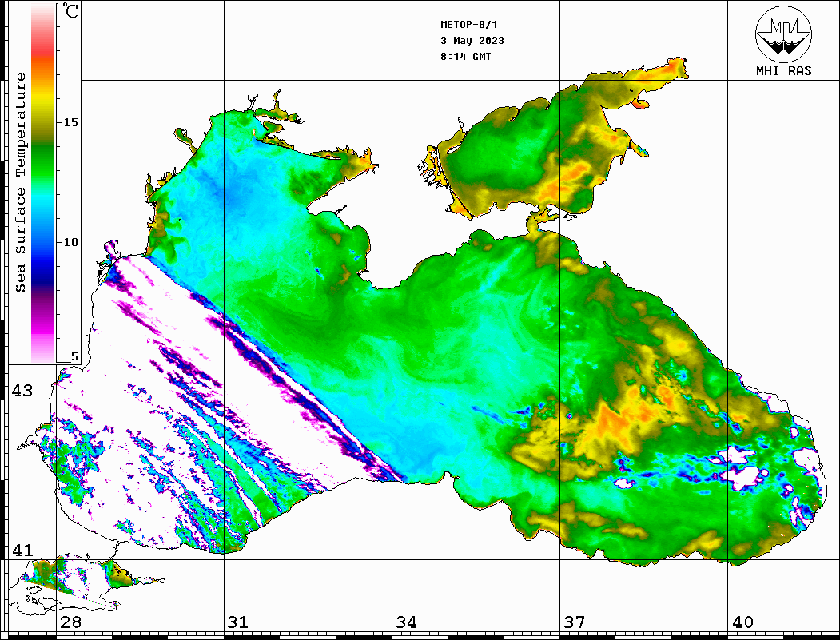
Task: Click longitude label 37
Action: pos(575,622)
